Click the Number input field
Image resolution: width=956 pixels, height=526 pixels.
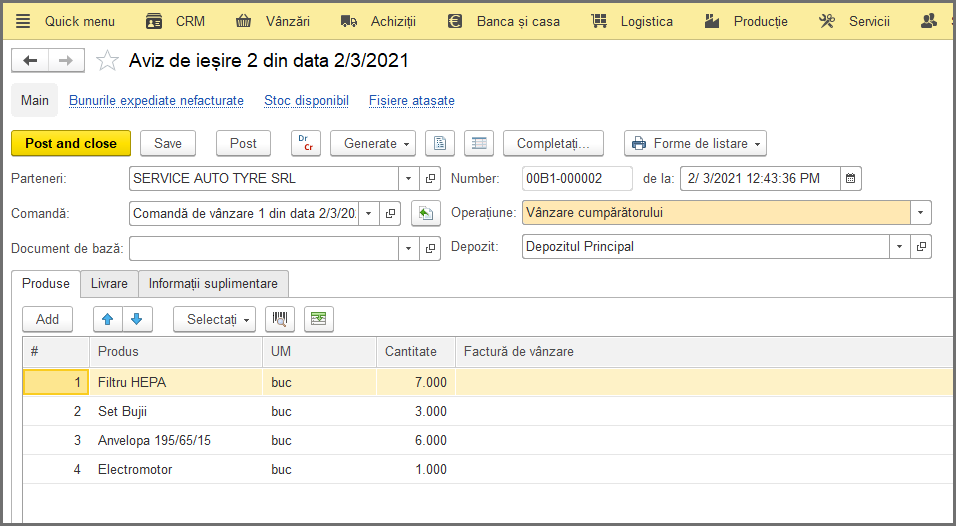[x=577, y=179]
